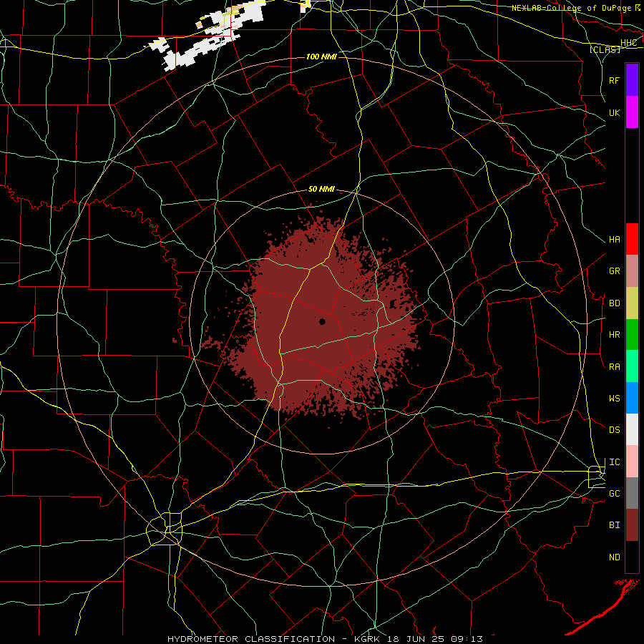
Task: Click the Hydrometeor Classification KGRK title text
Action: [x=325, y=639]
